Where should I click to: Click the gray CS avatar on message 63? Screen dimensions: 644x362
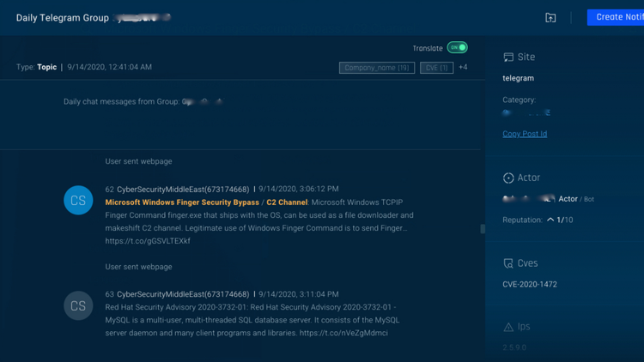click(78, 306)
